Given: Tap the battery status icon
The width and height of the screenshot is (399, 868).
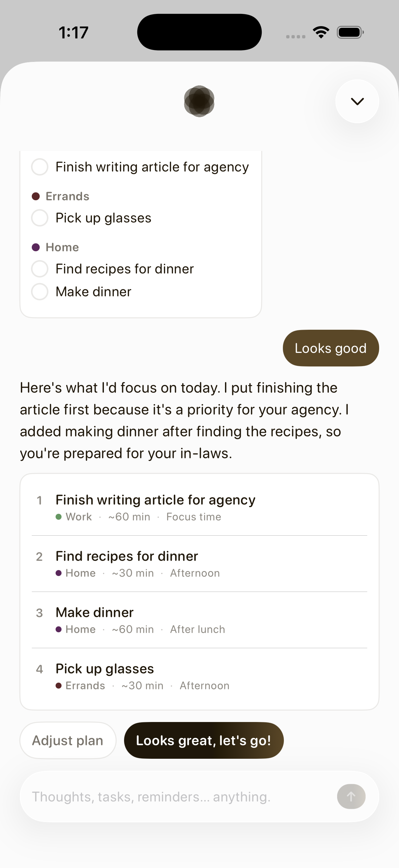Looking at the screenshot, I should [350, 32].
